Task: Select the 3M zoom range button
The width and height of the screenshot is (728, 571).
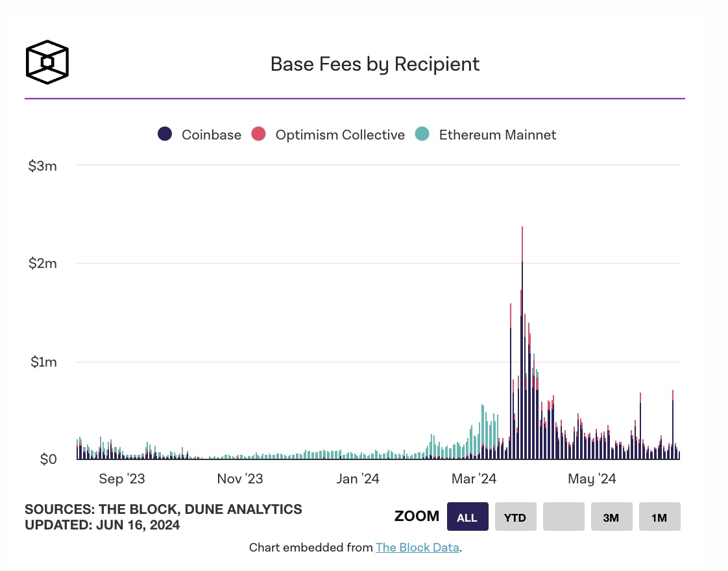Action: 611,516
